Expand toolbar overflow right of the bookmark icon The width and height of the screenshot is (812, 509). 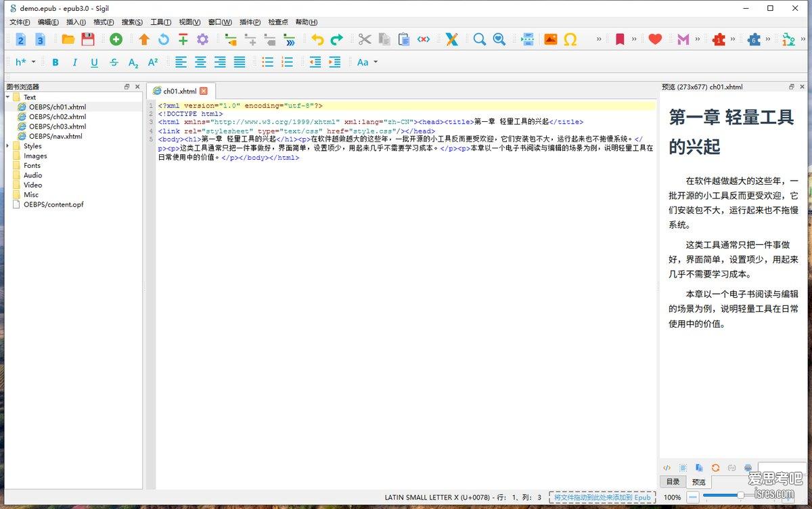[635, 39]
